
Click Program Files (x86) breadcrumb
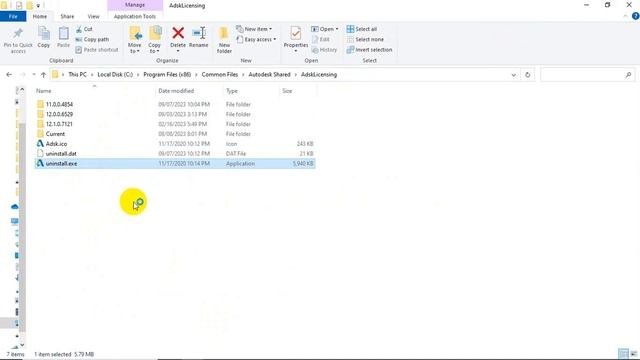pos(167,75)
